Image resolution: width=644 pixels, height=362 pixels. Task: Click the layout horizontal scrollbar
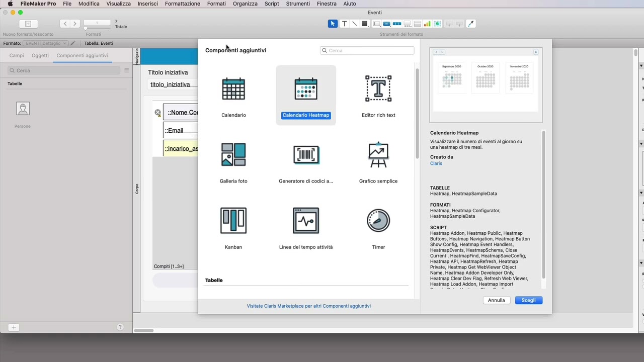pos(143,330)
